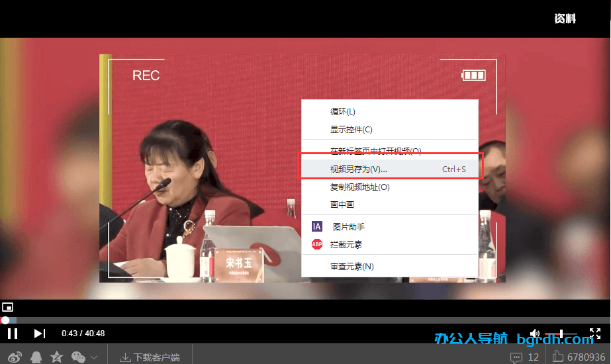Mute the video volume speaker icon
The image size is (611, 364).
tap(535, 334)
